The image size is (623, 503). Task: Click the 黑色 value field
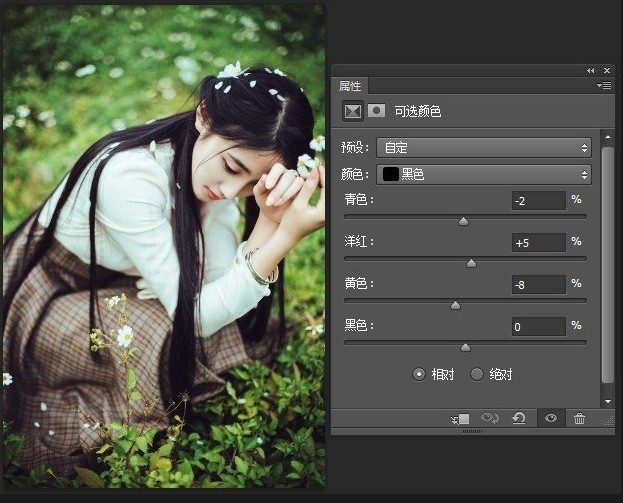(x=538, y=327)
